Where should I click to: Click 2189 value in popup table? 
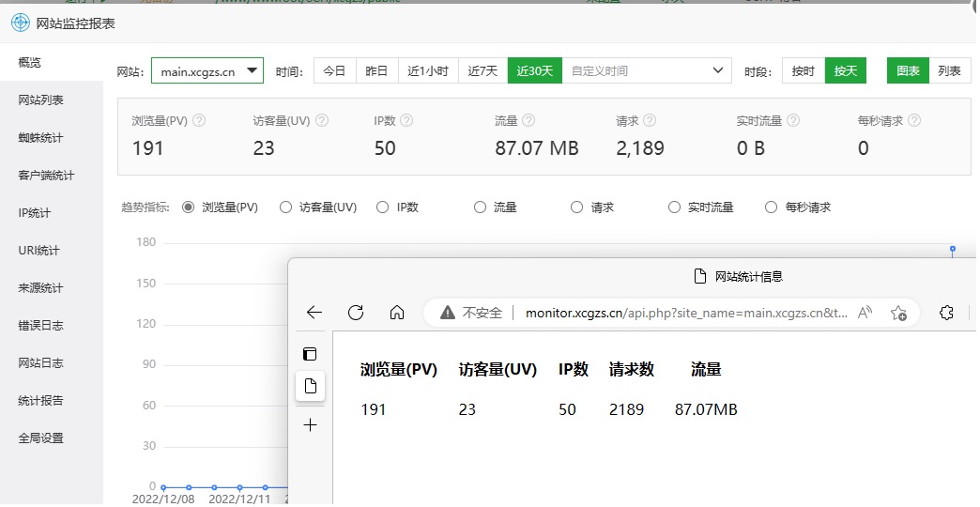626,409
